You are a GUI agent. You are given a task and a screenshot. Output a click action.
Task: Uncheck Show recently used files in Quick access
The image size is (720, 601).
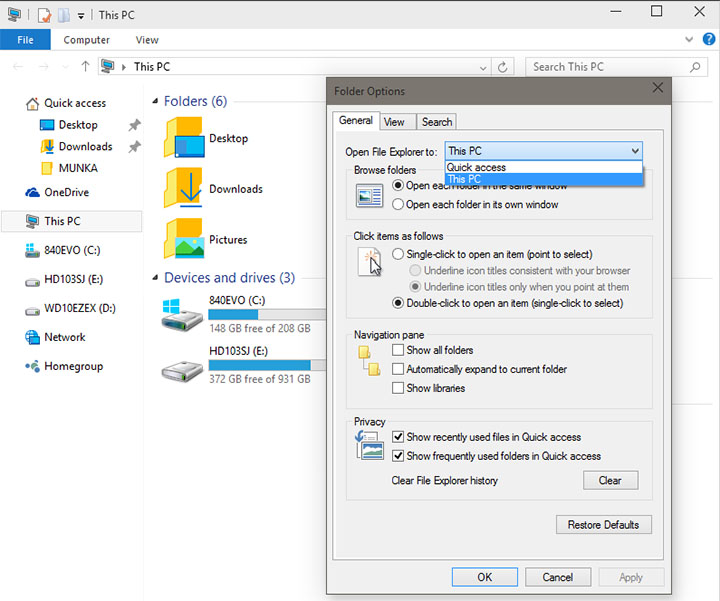[398, 437]
